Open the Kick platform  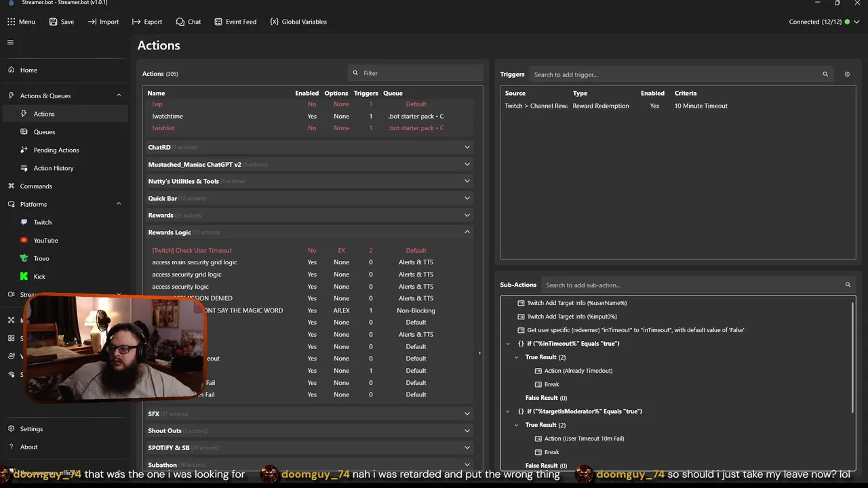pyautogui.click(x=39, y=277)
